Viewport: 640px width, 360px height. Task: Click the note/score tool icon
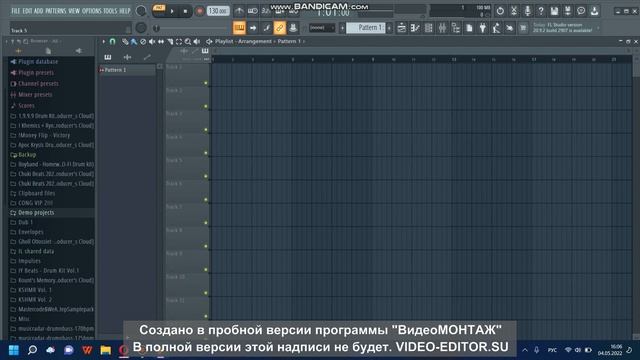tap(267, 28)
